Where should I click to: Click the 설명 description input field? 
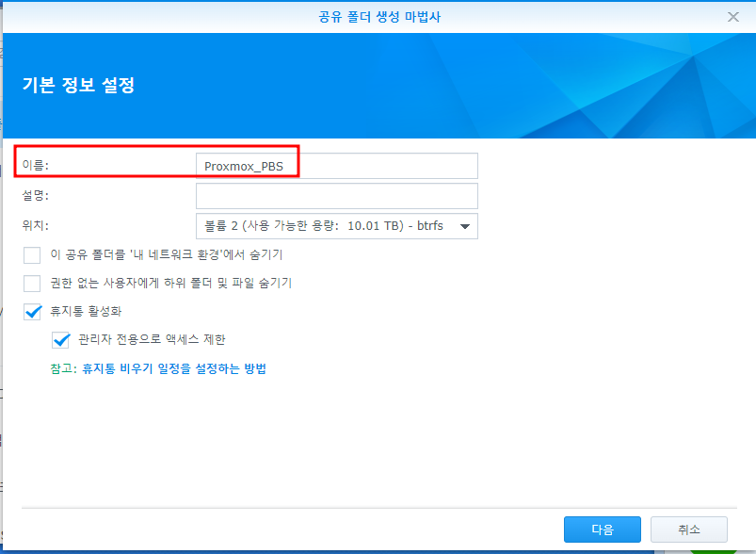pos(336,196)
